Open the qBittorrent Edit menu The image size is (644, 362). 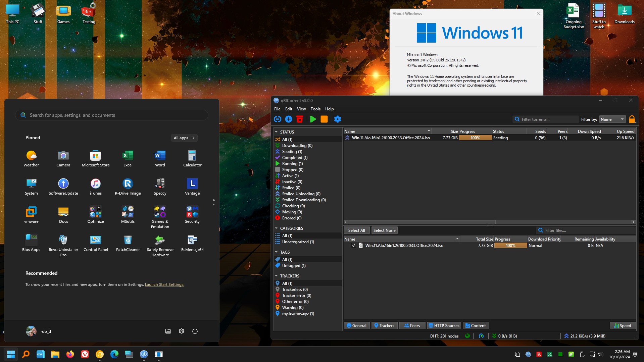pos(289,109)
